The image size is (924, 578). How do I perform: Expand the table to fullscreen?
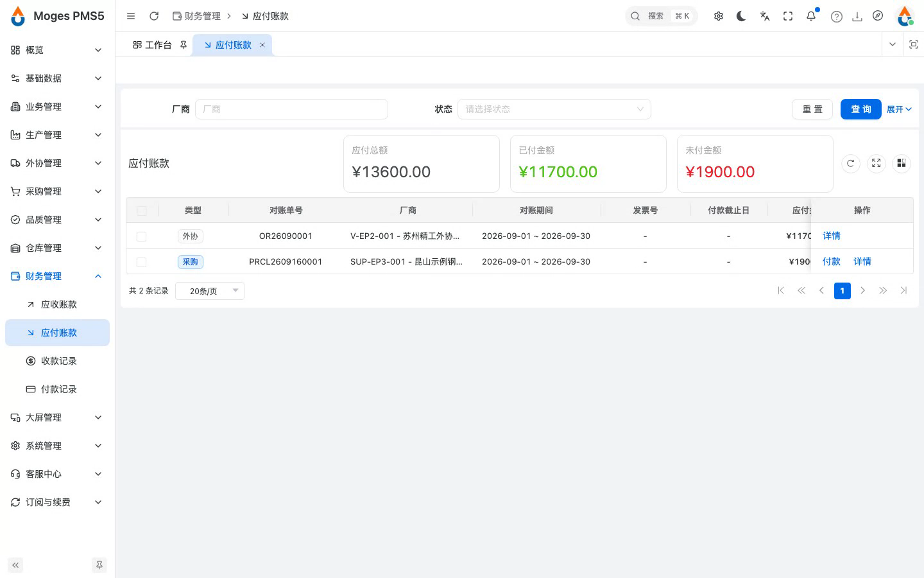pos(877,163)
